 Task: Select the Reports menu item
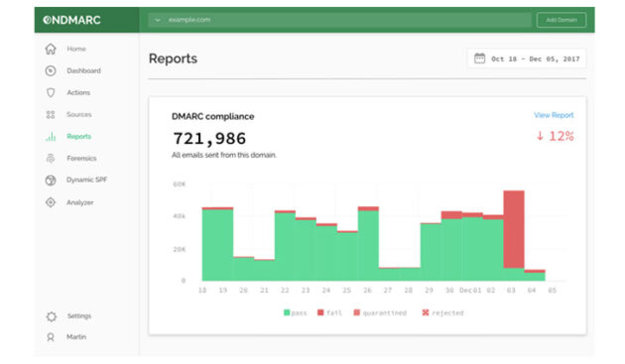[x=79, y=136]
